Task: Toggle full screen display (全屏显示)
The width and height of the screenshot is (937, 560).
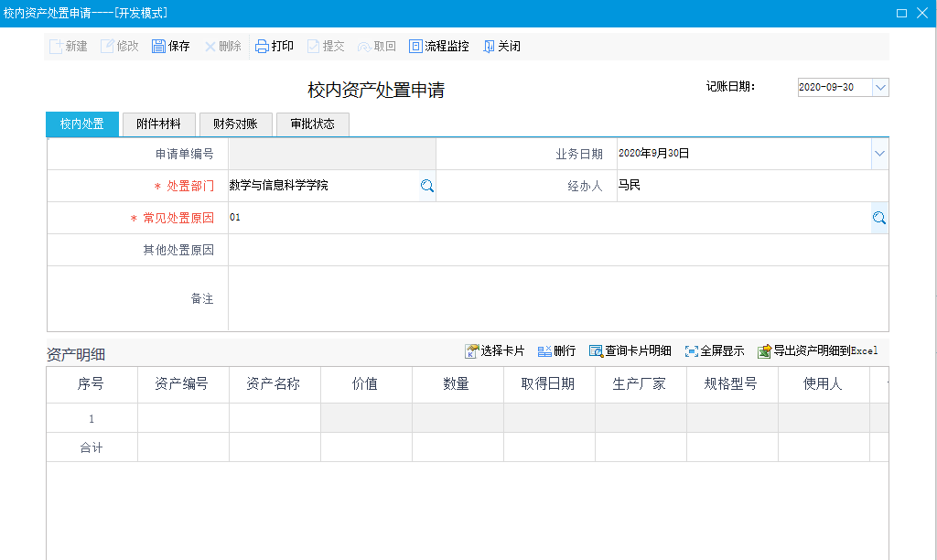Action: pos(692,351)
